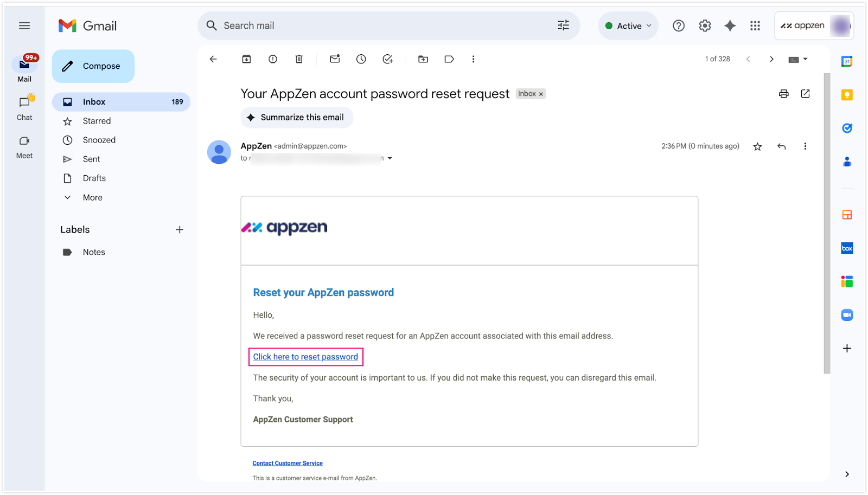
Task: Remove the Inbox label with the x
Action: pos(541,94)
